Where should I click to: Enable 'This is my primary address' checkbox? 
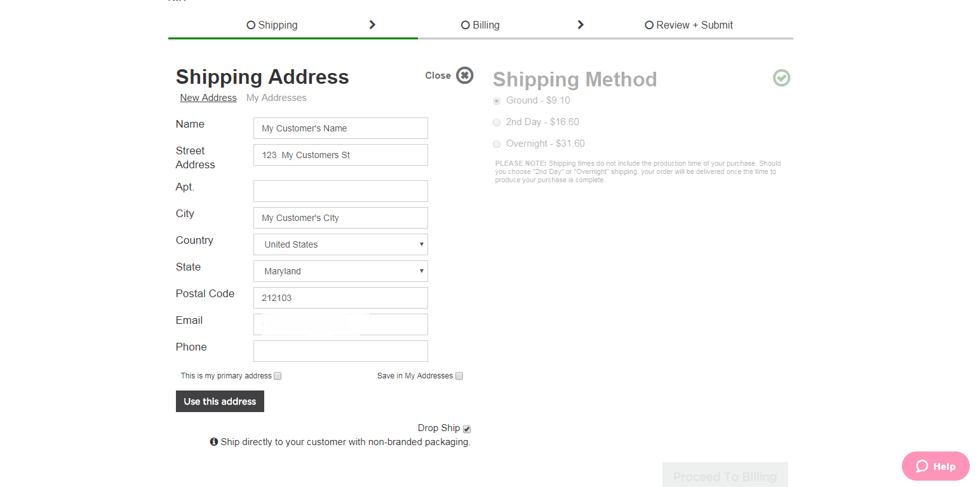(x=278, y=376)
